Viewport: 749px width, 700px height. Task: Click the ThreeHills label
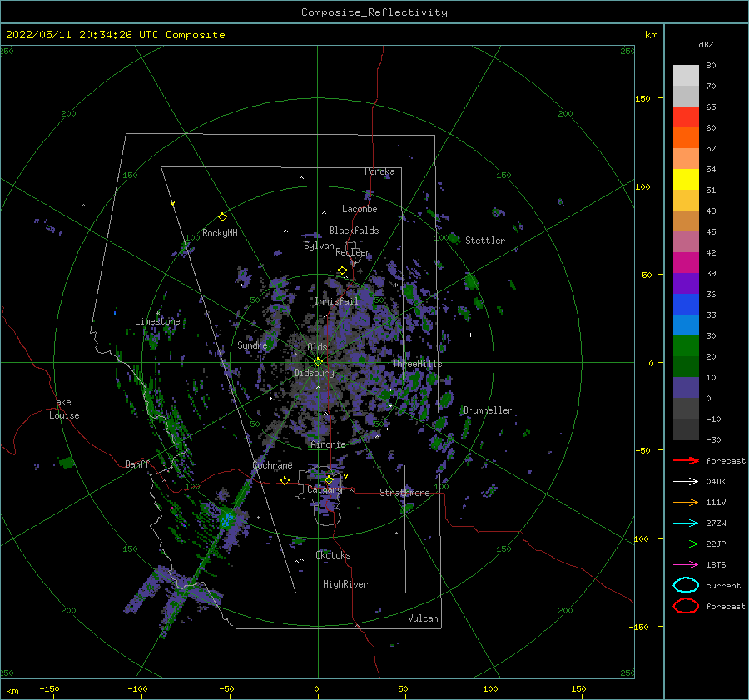pos(417,364)
